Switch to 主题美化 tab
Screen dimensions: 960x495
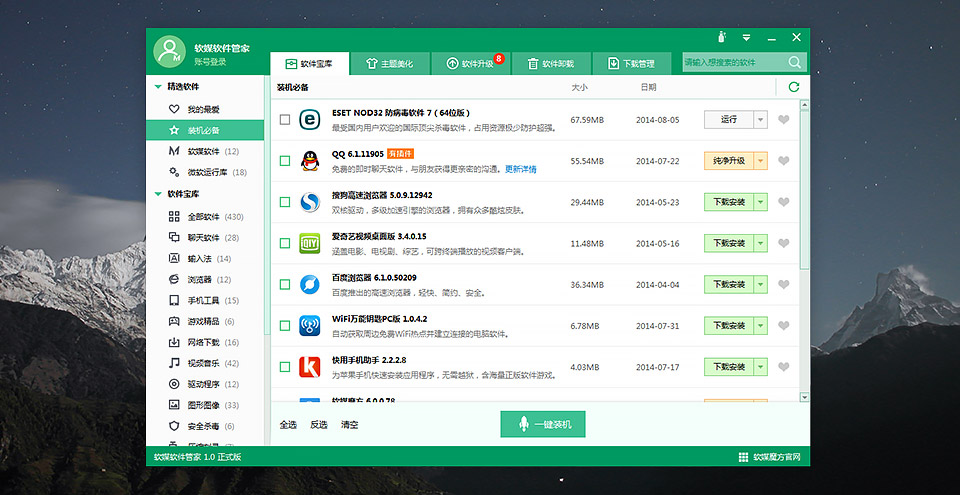tap(389, 64)
